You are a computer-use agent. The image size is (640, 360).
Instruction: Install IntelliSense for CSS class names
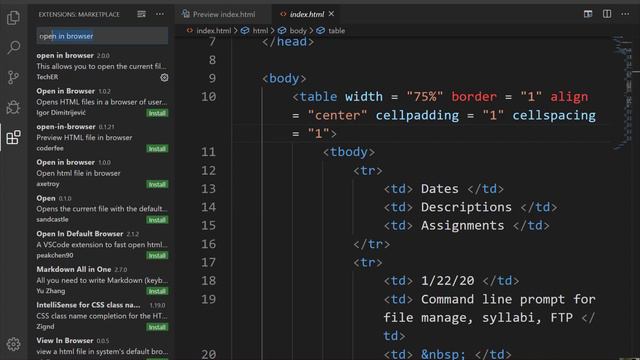pos(157,327)
